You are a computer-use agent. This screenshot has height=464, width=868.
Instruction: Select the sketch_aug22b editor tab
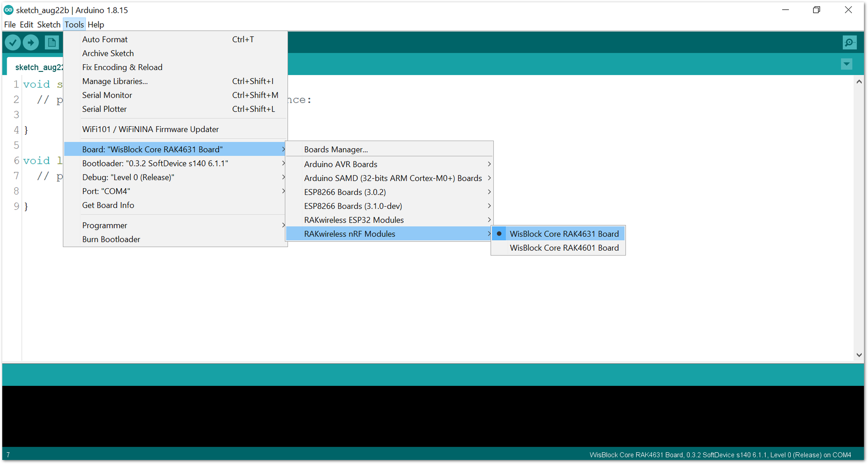[35, 67]
